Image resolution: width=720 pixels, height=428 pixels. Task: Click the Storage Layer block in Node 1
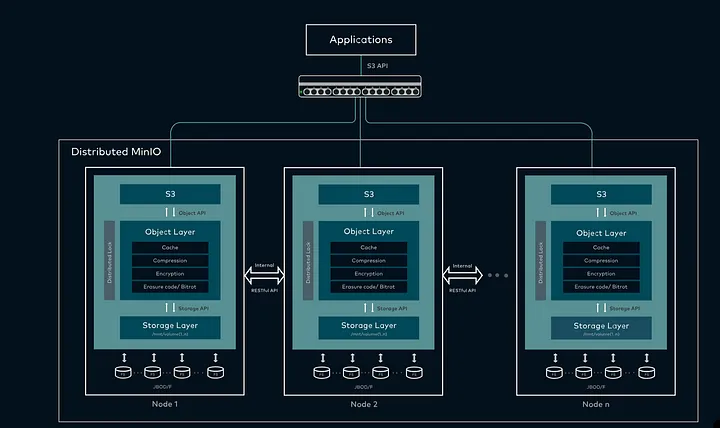[170, 327]
